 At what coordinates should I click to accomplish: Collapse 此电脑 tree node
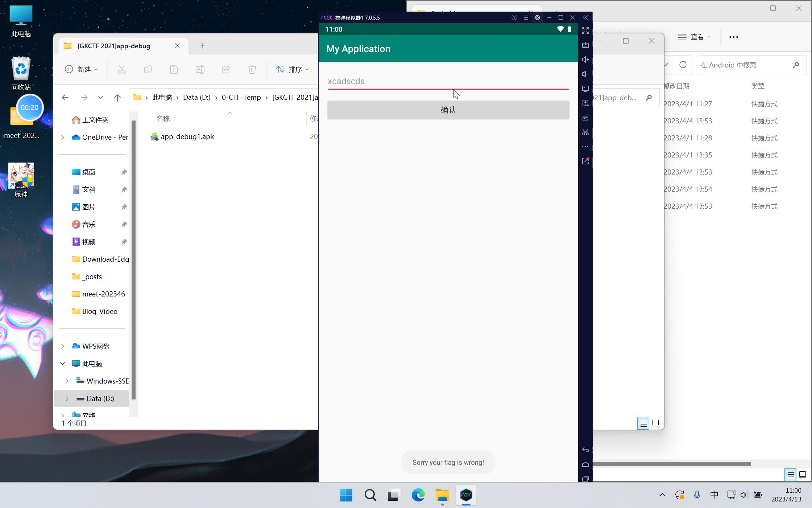pyautogui.click(x=62, y=364)
